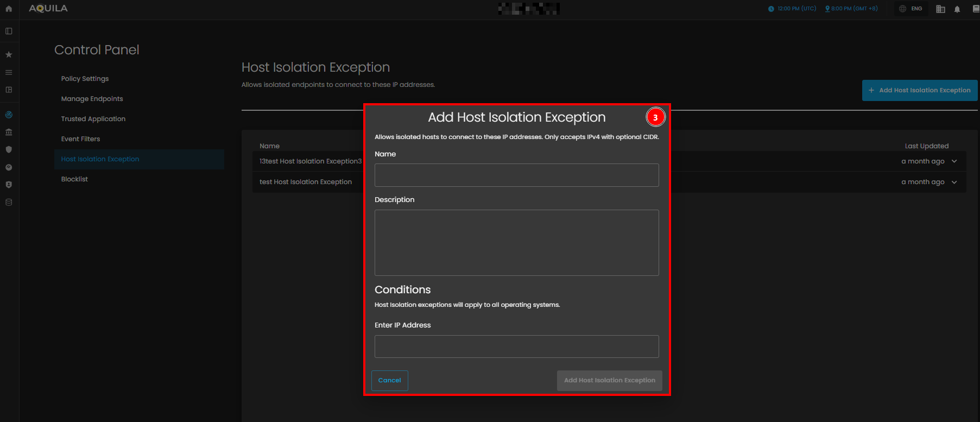
Task: Click the Name input field
Action: pyautogui.click(x=516, y=175)
